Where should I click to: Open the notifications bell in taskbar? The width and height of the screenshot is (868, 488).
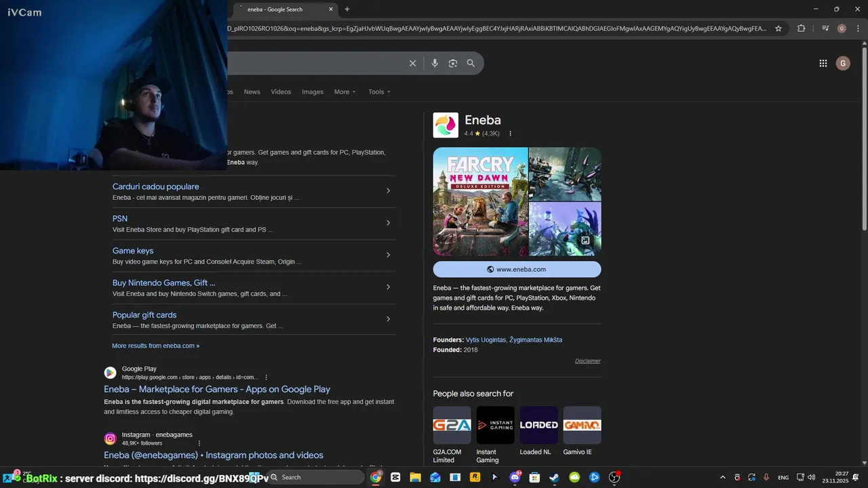856,477
